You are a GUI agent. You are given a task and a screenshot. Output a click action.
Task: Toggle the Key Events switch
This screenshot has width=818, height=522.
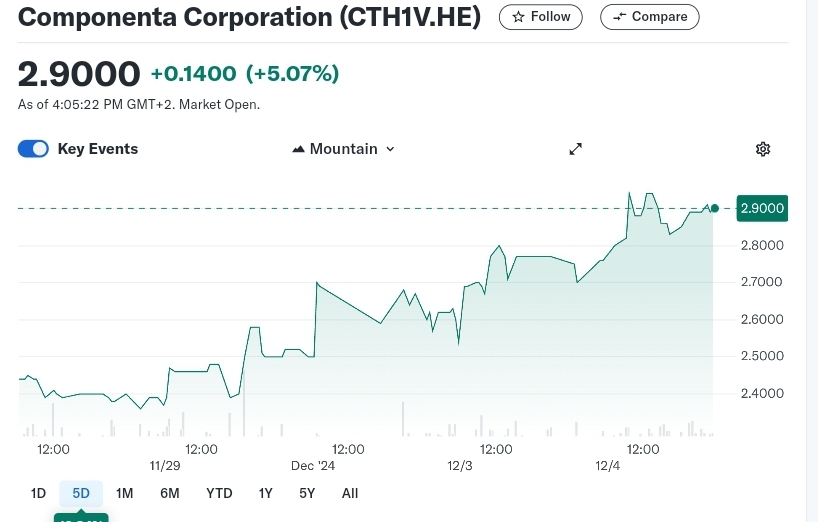tap(33, 149)
